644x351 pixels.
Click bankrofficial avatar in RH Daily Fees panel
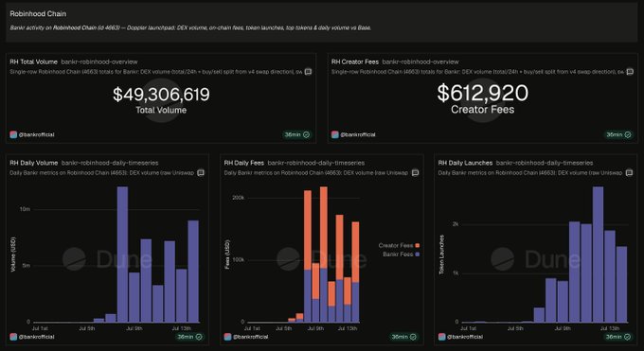click(x=228, y=337)
